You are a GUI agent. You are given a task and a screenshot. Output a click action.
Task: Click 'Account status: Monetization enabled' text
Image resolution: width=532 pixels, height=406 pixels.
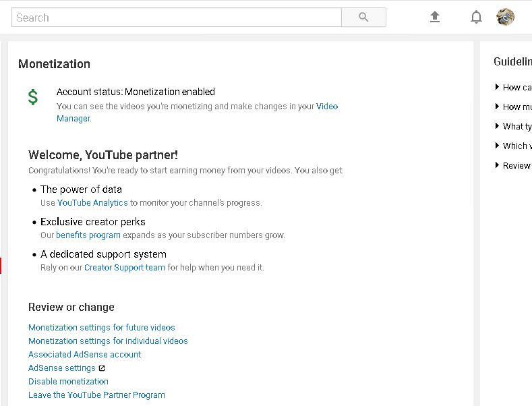coord(136,92)
